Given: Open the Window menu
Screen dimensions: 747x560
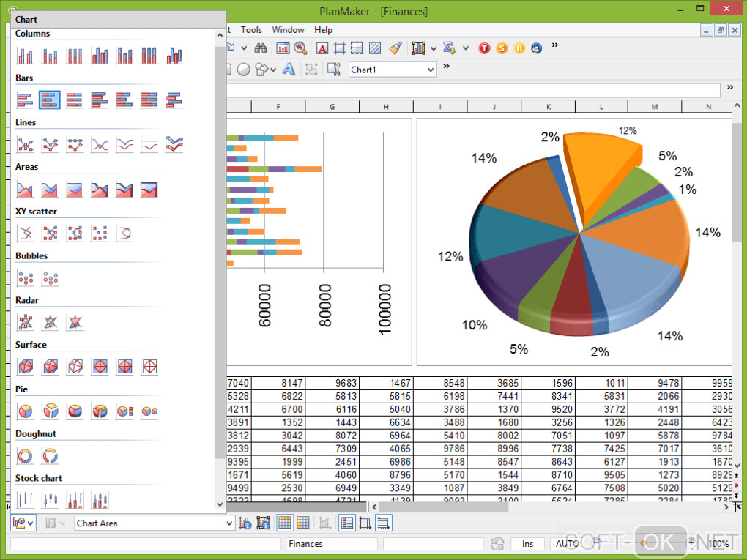Looking at the screenshot, I should [288, 29].
